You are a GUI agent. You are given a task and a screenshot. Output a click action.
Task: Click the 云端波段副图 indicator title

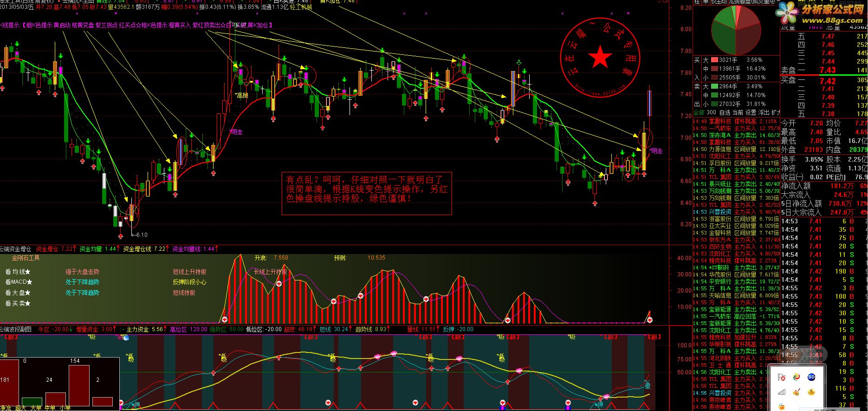tap(16, 329)
